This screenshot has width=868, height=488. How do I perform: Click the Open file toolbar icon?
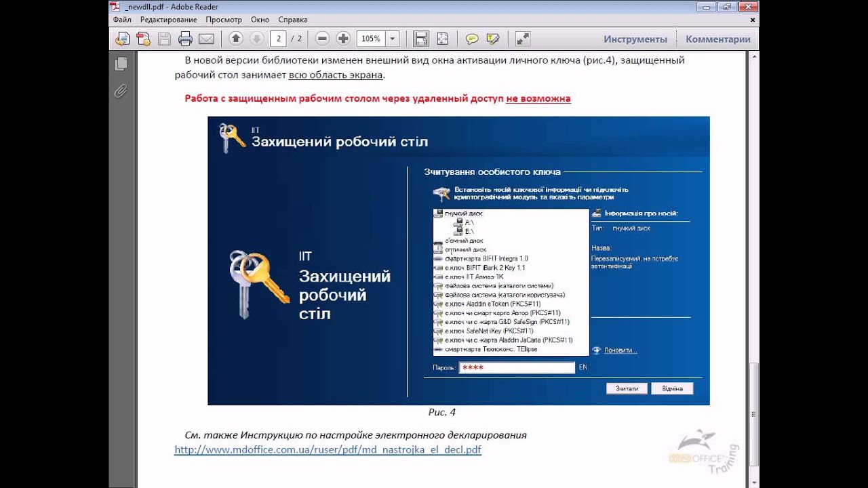122,39
